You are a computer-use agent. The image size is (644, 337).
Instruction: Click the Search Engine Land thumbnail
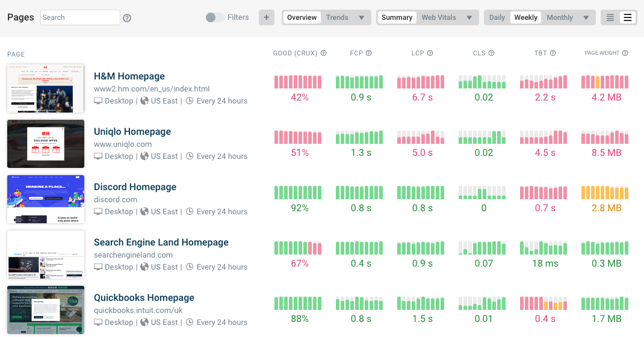46,255
